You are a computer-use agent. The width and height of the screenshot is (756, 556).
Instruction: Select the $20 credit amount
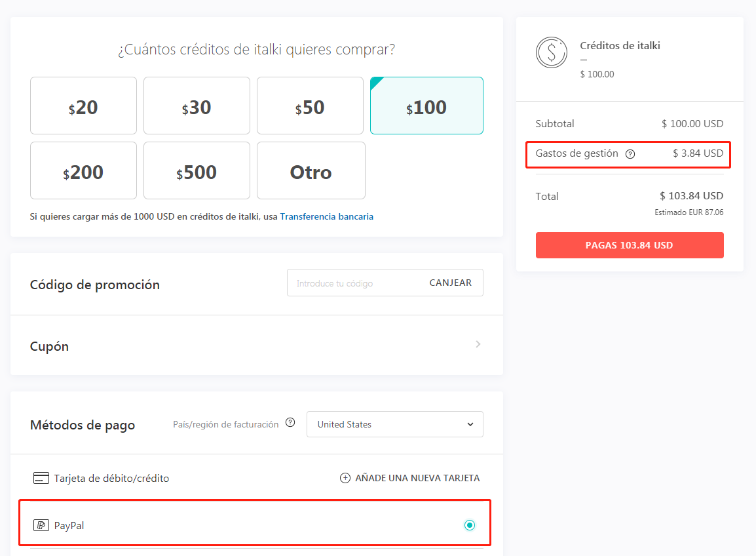point(83,106)
